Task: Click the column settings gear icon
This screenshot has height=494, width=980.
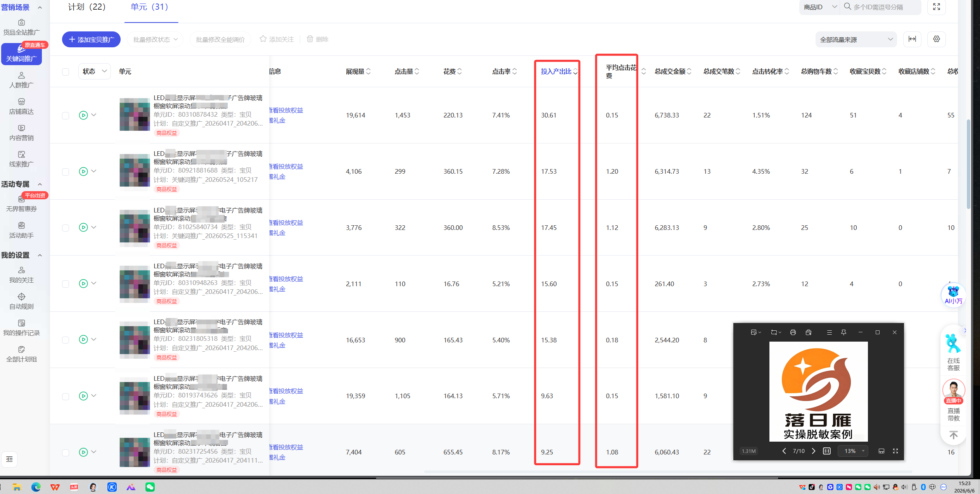Action: [936, 39]
